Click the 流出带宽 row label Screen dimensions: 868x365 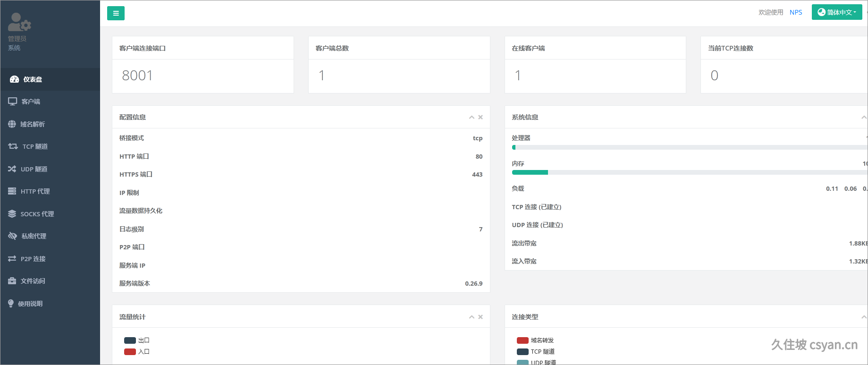(x=524, y=244)
